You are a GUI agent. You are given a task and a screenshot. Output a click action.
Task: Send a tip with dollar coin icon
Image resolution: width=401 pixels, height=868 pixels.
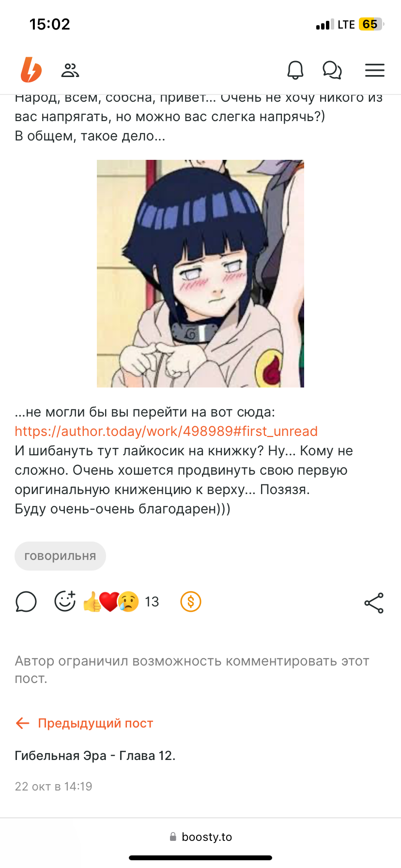[x=191, y=602]
